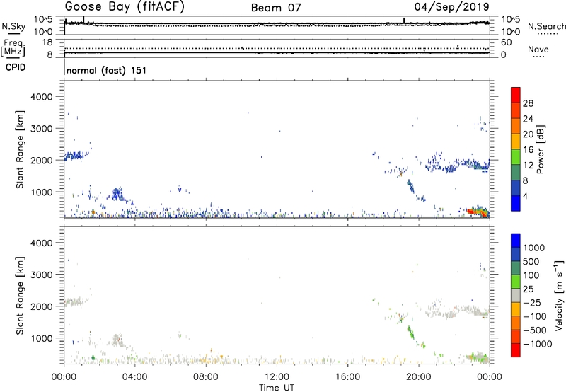Click the 'Power [dB]' colorbar label
Screen dimensions: 566x392
540,149
